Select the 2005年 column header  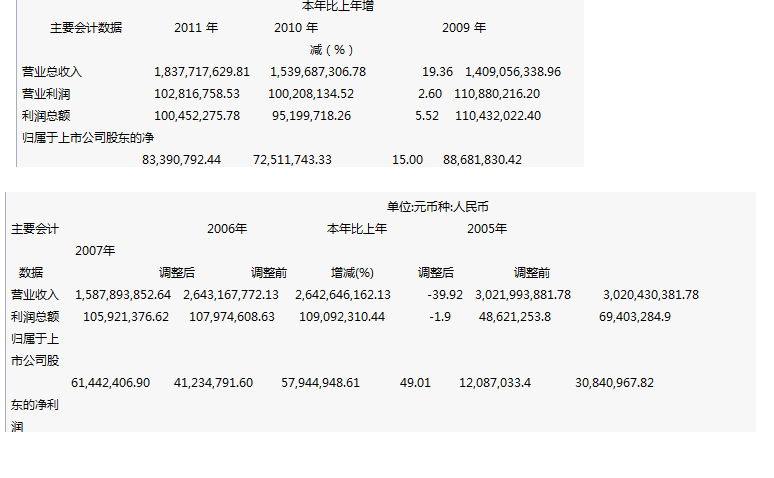487,228
